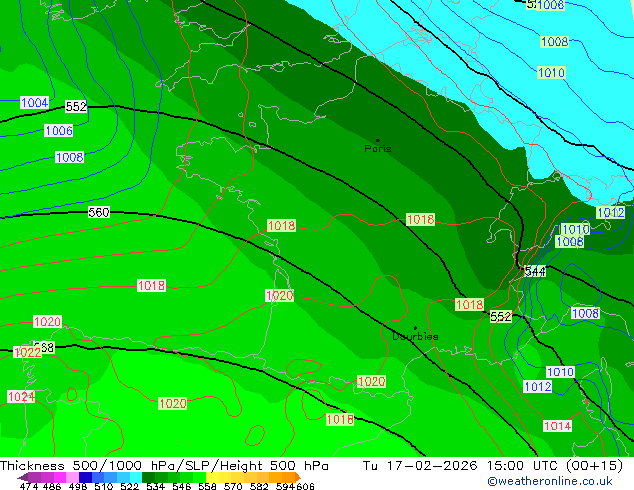The width and height of the screenshot is (634, 490).
Task: Pick the orange arrow tip of the legend
Action: point(298,477)
